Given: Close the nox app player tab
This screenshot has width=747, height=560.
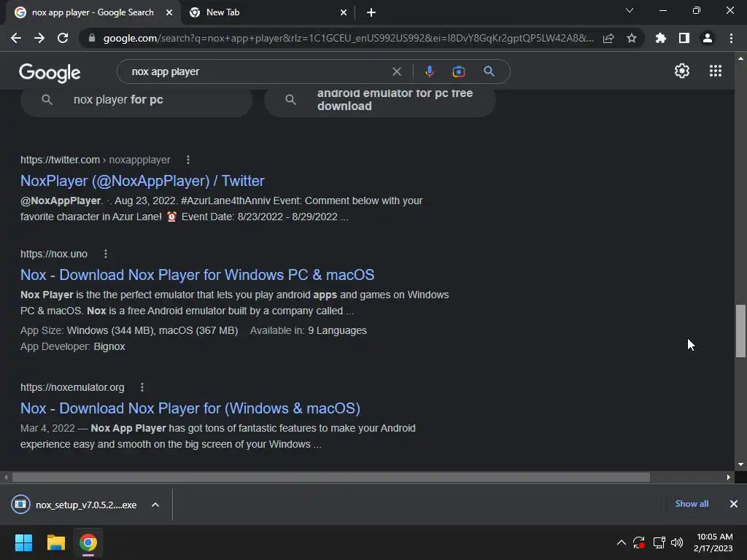Looking at the screenshot, I should pyautogui.click(x=169, y=12).
